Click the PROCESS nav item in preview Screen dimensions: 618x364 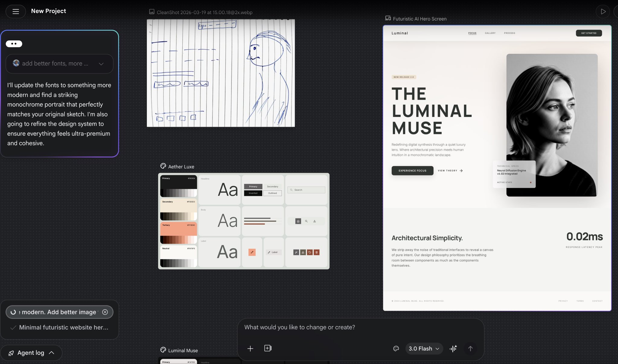[x=509, y=33]
